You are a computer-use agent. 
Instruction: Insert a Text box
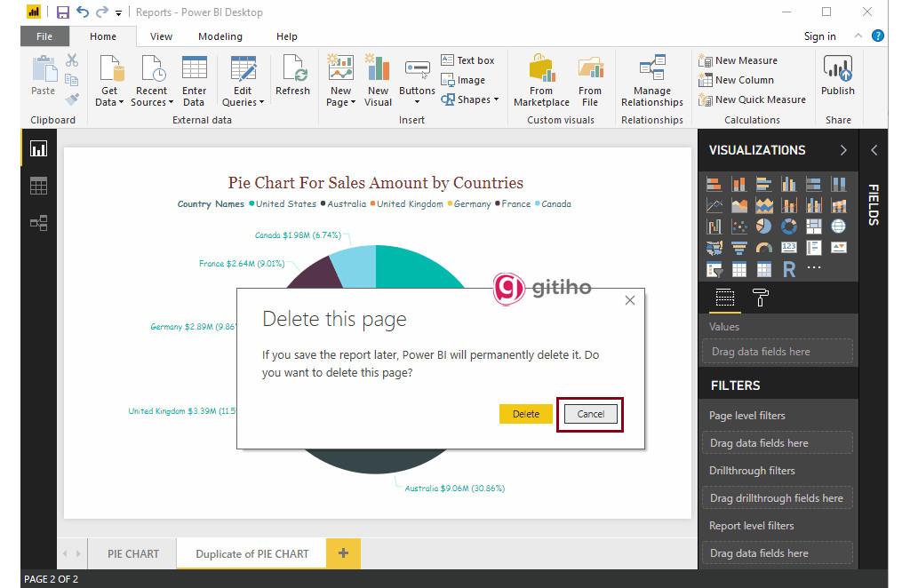[467, 60]
